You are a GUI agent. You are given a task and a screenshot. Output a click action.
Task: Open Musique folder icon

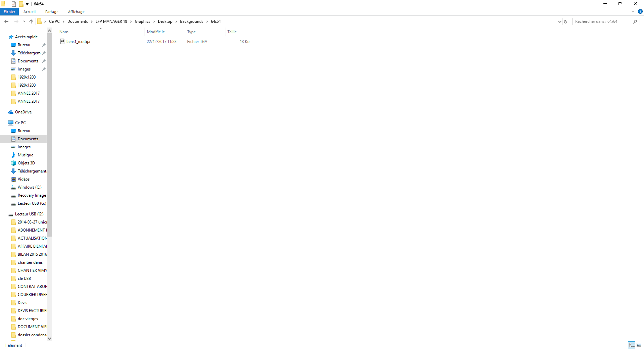coord(13,155)
